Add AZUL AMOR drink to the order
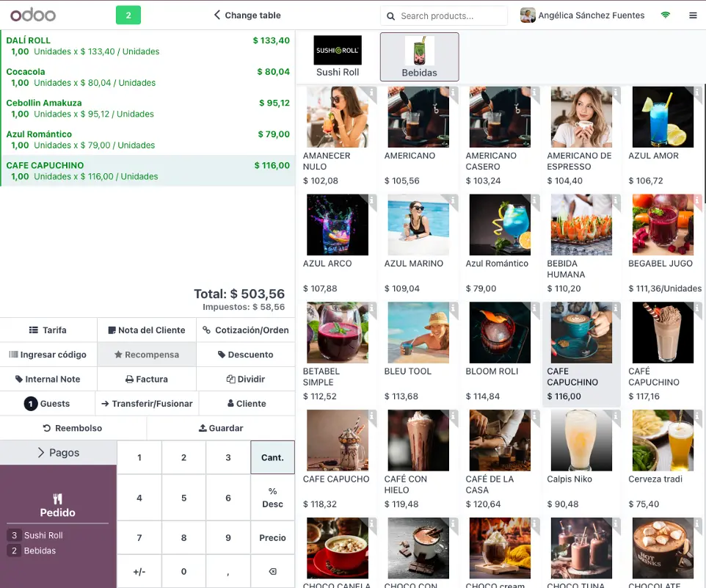This screenshot has height=588, width=706. coord(663,137)
